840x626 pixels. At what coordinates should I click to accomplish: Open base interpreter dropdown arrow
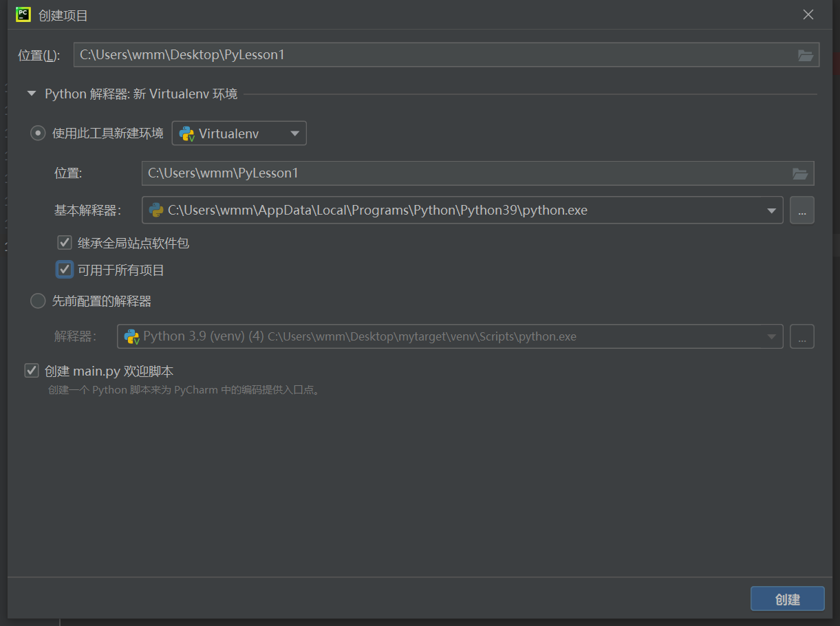[x=772, y=211]
